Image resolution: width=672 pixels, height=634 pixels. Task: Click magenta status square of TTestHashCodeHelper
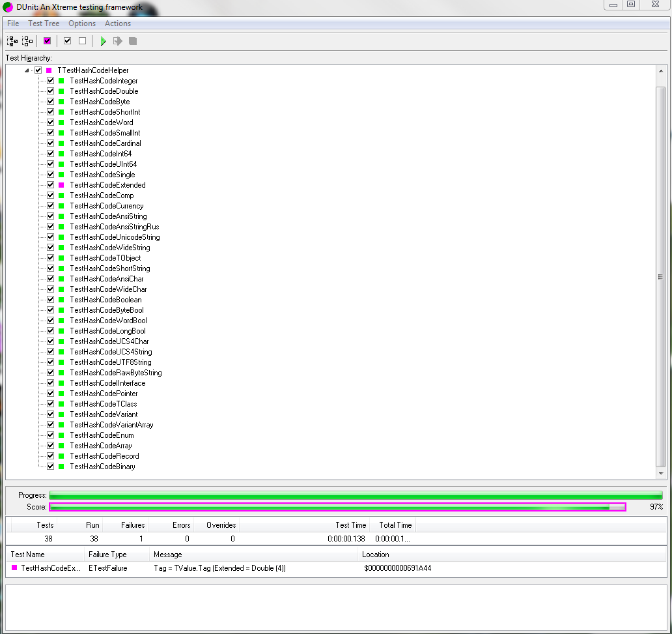tap(49, 70)
